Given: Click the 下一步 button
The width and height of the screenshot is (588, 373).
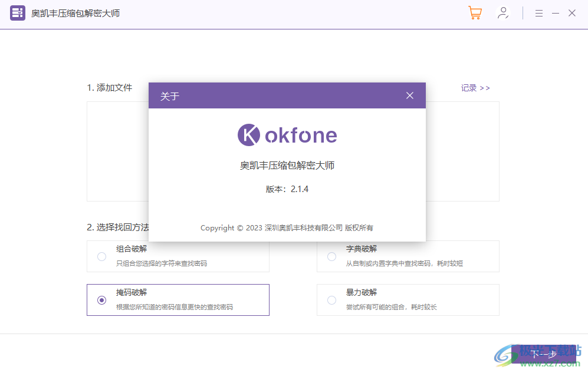Looking at the screenshot, I should (544, 354).
